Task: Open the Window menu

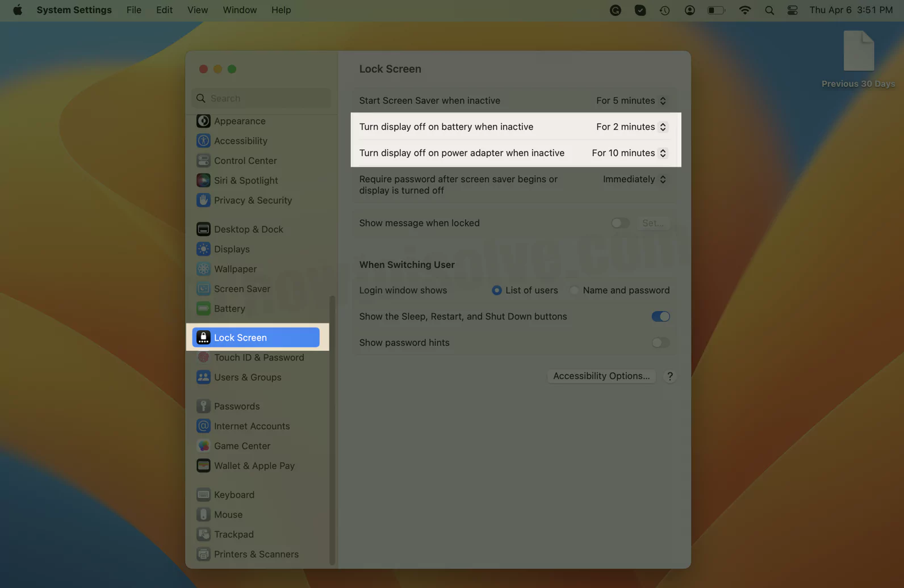Action: click(x=240, y=10)
